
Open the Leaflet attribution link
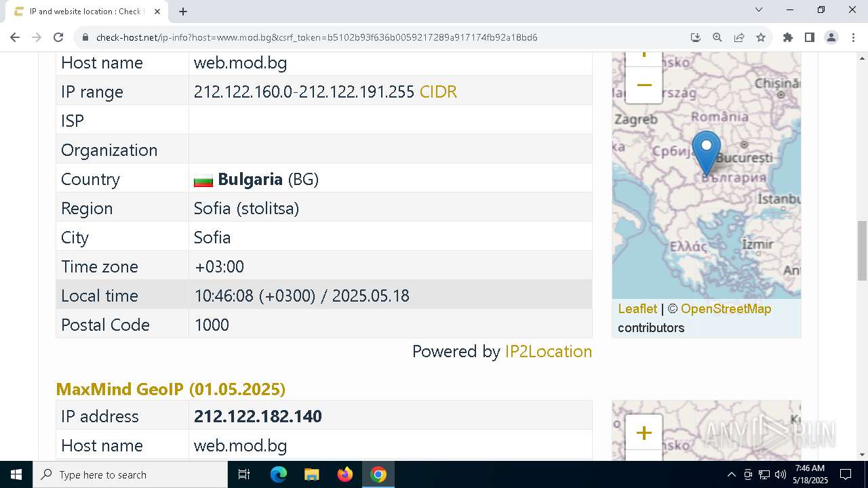click(637, 308)
